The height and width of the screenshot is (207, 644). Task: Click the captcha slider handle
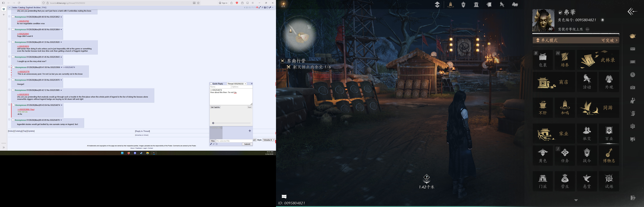click(213, 123)
